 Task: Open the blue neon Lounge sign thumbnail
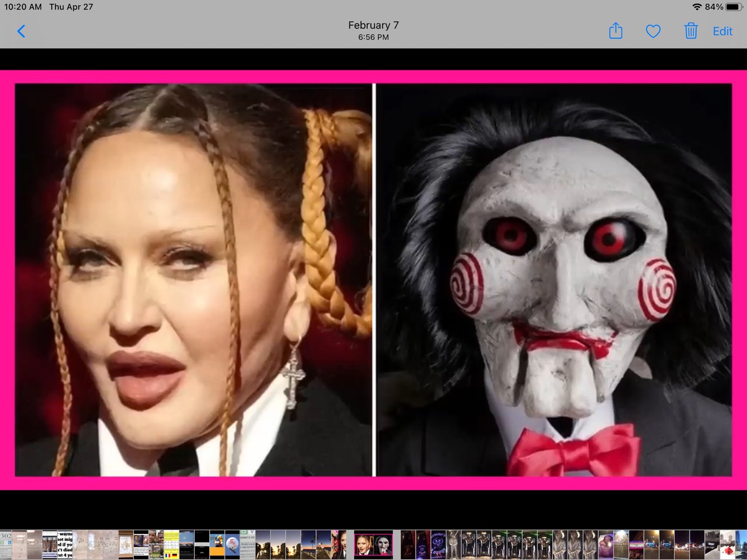[438, 544]
